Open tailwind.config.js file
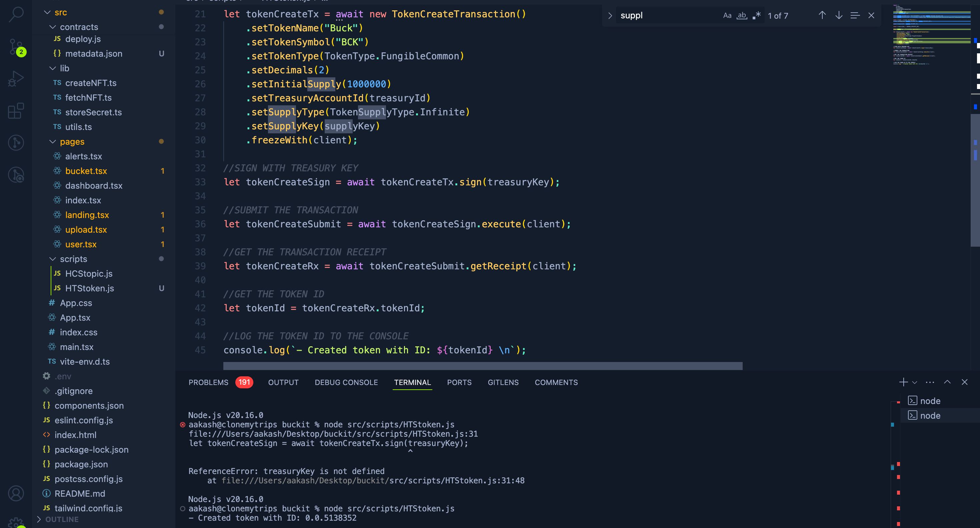 click(88, 508)
